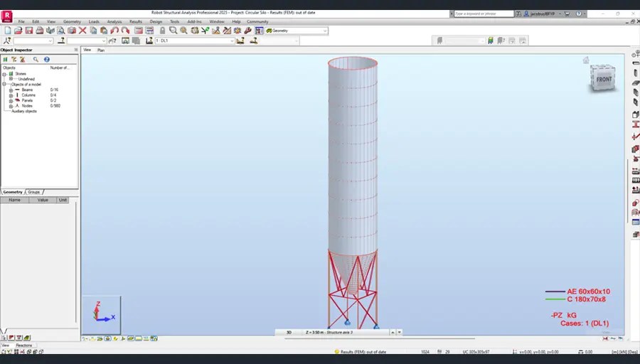Click down arrow next to Structure axis 3
The image size is (640, 364).
[x=400, y=332]
